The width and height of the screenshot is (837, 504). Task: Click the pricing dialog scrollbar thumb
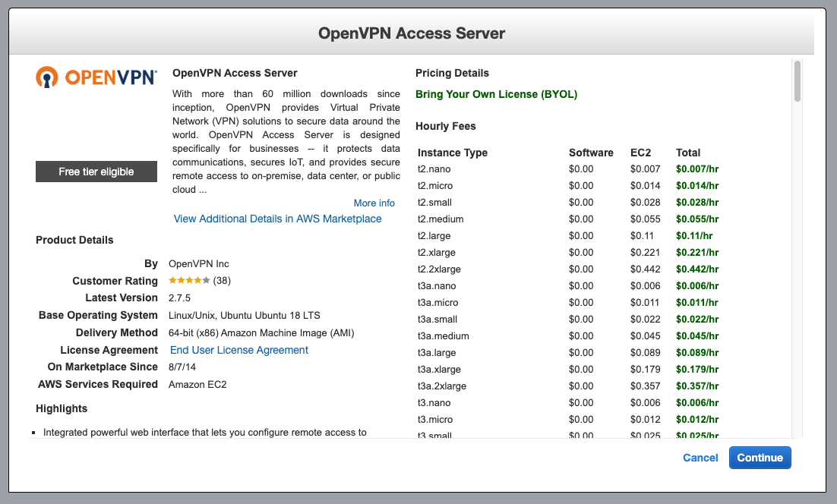797,81
